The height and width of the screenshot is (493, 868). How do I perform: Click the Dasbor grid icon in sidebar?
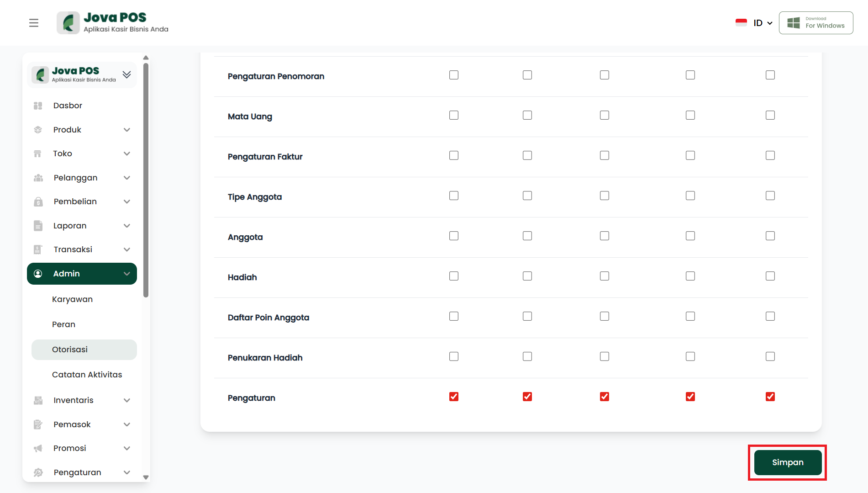coord(38,106)
